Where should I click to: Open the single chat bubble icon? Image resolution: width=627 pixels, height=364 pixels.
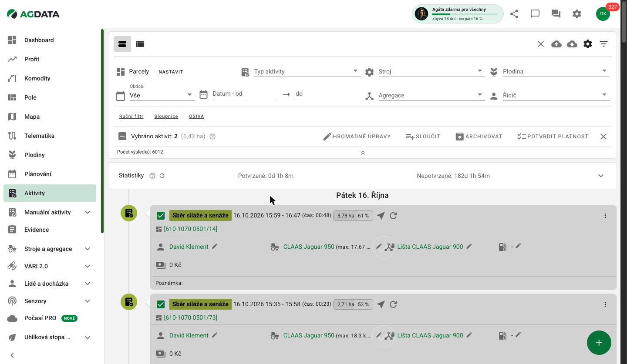coord(535,14)
